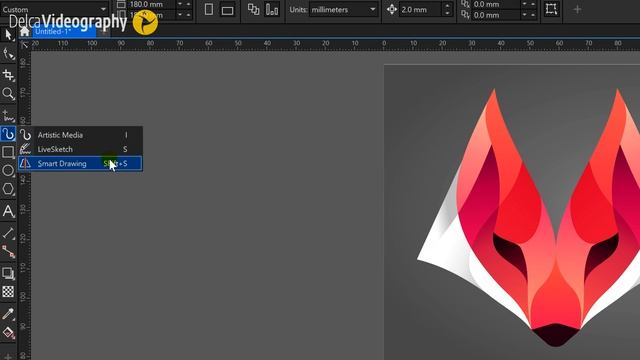Select the Crop tool
The height and width of the screenshot is (360, 640).
click(x=8, y=75)
